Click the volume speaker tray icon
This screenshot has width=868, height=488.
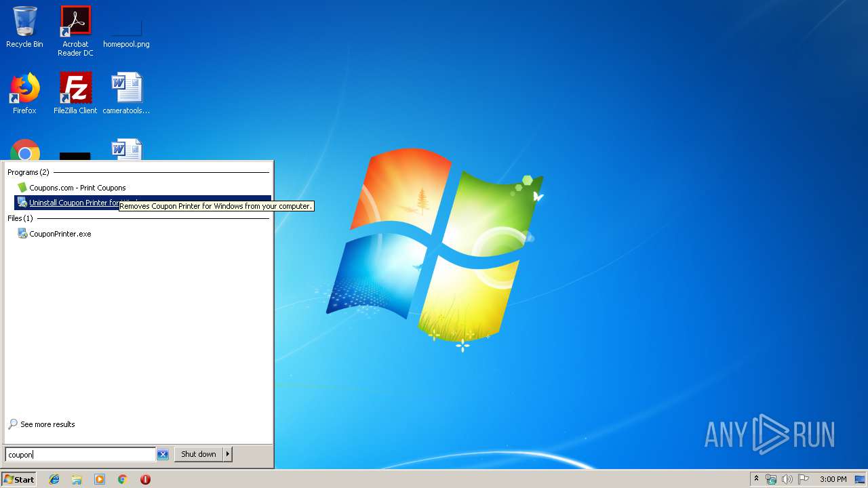click(787, 479)
